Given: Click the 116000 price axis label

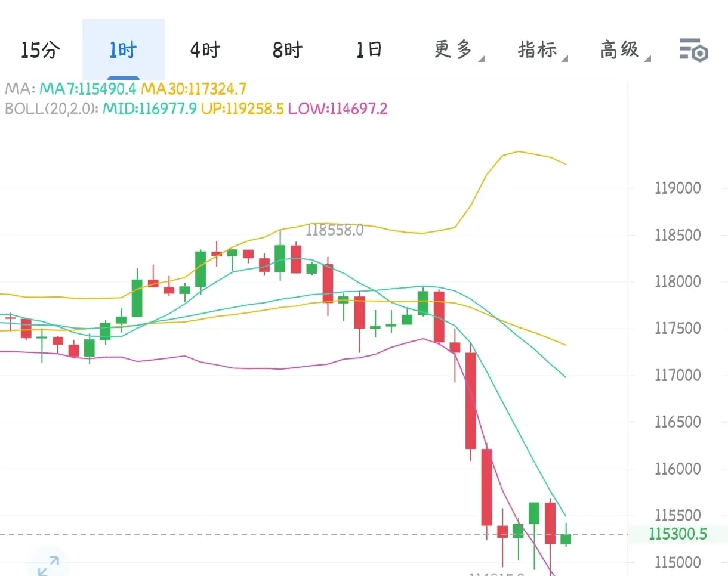Looking at the screenshot, I should (677, 469).
